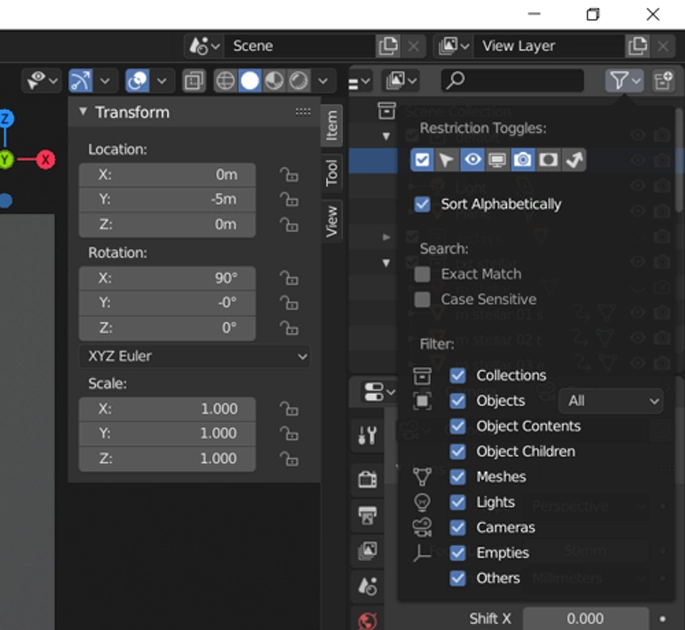Click the Location Y field showing -5m
Viewport: 685px width, 630px height.
pyautogui.click(x=167, y=200)
